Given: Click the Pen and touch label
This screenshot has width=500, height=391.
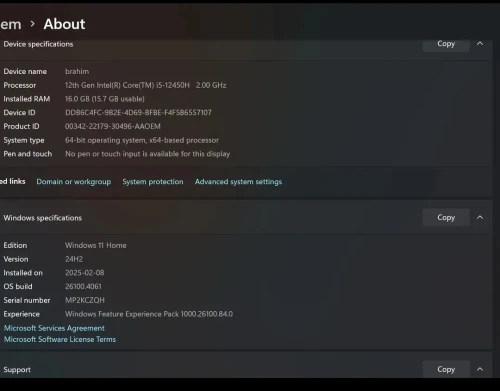Looking at the screenshot, I should [x=28, y=154].
